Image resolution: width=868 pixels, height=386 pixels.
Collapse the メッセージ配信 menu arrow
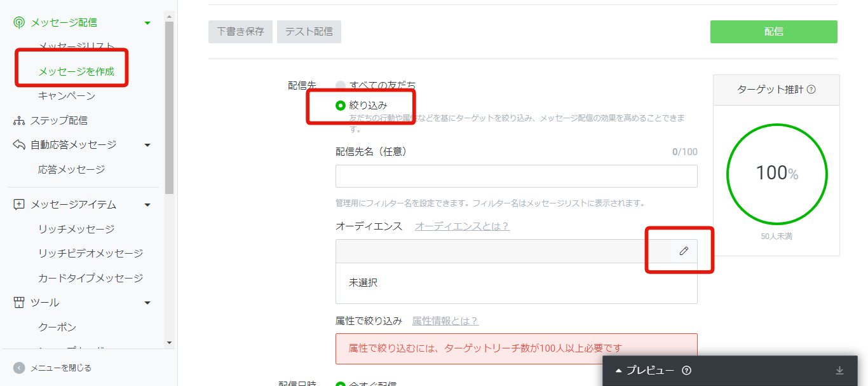coord(147,23)
